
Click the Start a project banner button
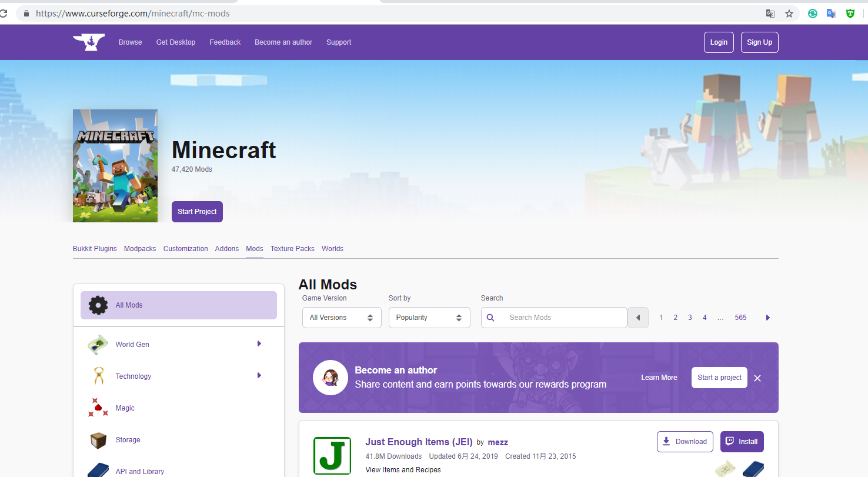pyautogui.click(x=719, y=378)
